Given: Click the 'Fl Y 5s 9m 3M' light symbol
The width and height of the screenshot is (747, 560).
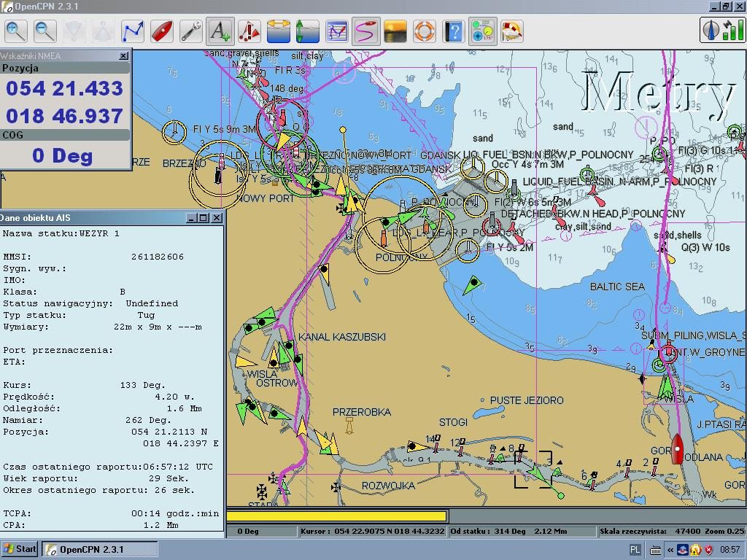Looking at the screenshot, I should click(174, 132).
